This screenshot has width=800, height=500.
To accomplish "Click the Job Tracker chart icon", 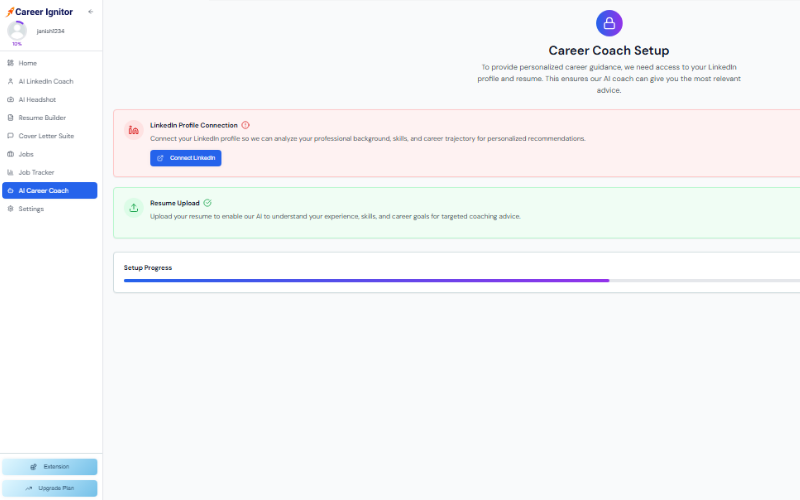I will tap(10, 172).
